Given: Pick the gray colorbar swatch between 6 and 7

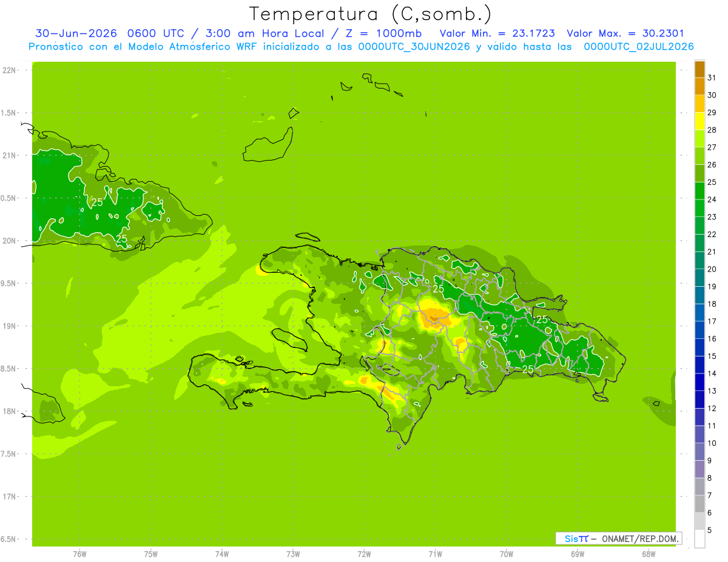Looking at the screenshot, I should pyautogui.click(x=699, y=504).
